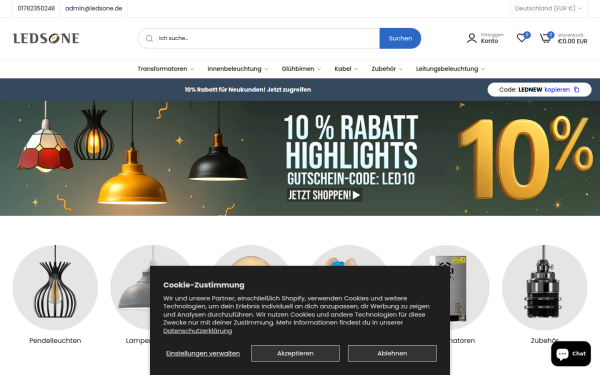Click '10% Rabatt für Neukunden' announcement text

coord(248,90)
